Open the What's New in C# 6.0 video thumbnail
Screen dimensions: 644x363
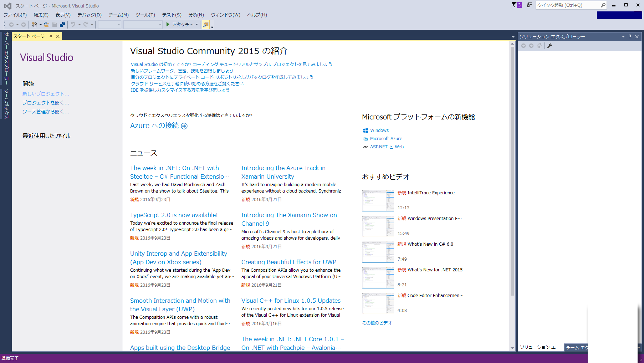378,252
